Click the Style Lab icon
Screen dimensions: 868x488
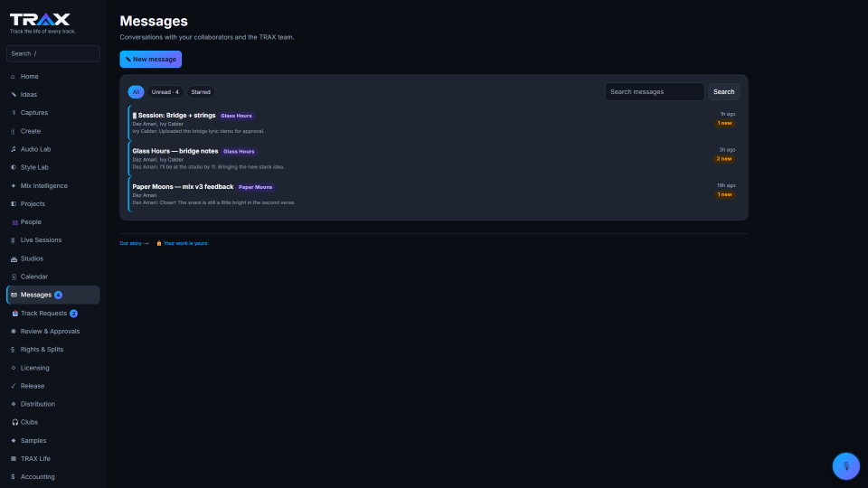(14, 167)
